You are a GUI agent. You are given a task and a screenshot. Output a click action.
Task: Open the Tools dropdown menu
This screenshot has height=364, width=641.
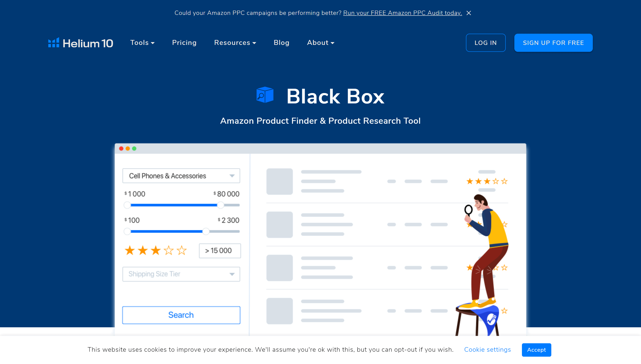coord(142,43)
